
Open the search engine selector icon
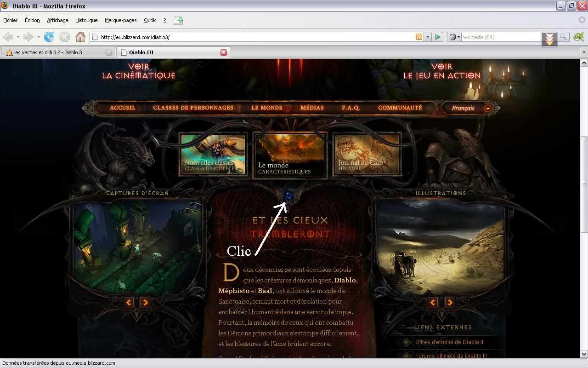coord(453,37)
